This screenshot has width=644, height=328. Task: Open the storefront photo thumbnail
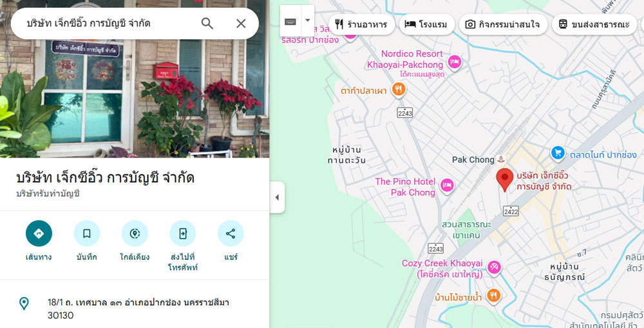tap(135, 78)
